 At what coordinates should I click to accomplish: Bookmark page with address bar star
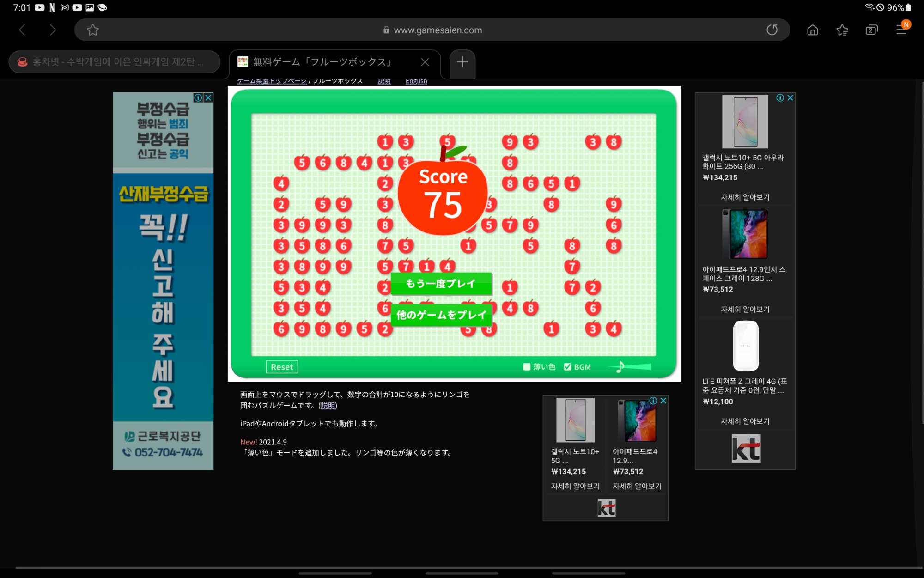[x=93, y=30]
